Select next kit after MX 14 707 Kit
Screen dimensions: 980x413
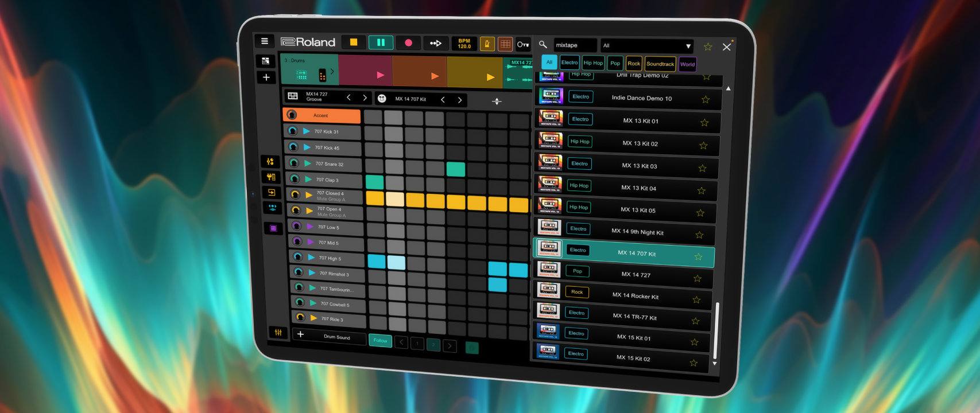459,100
